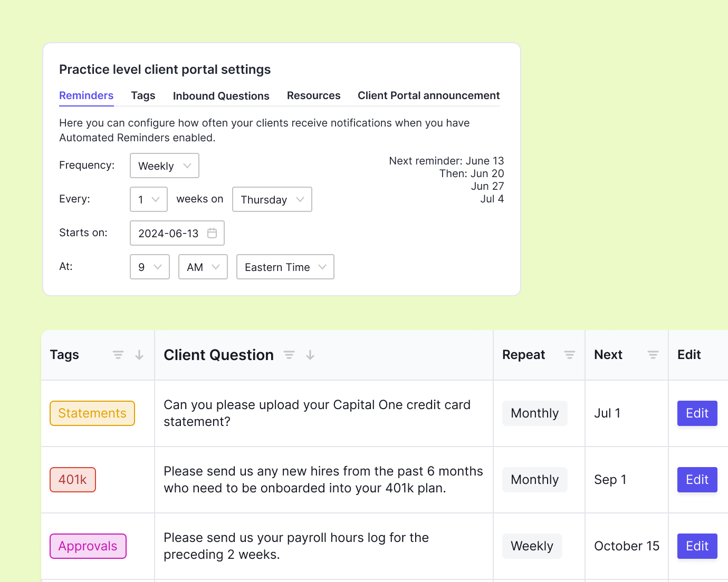This screenshot has width=728, height=582.
Task: Click the sort arrow on Client Question column
Action: click(310, 355)
